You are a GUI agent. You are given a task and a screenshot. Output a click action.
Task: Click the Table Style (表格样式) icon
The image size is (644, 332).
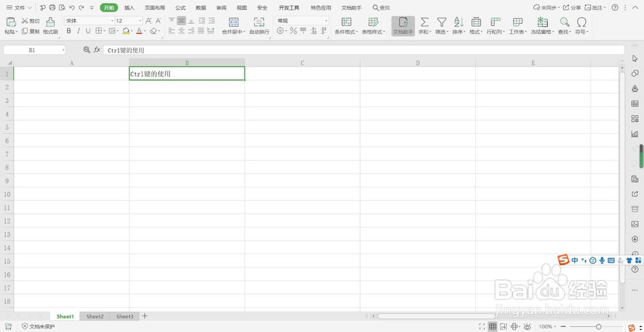pyautogui.click(x=374, y=22)
